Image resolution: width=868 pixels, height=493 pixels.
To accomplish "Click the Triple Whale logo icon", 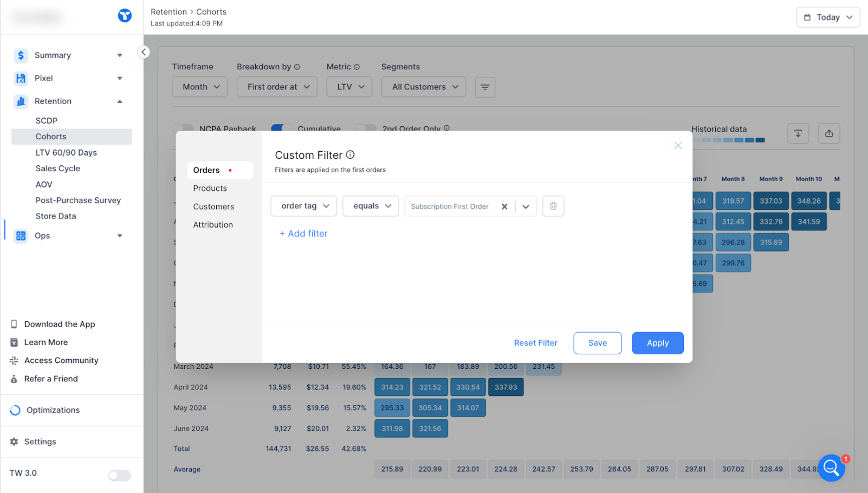I will tap(125, 16).
